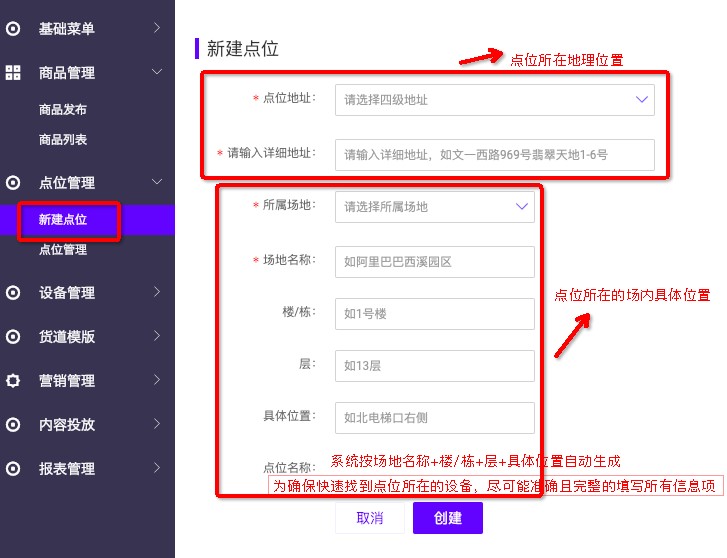Click the 基础菜单 circle icon
Screen dimensions: 727x558
(x=13, y=29)
